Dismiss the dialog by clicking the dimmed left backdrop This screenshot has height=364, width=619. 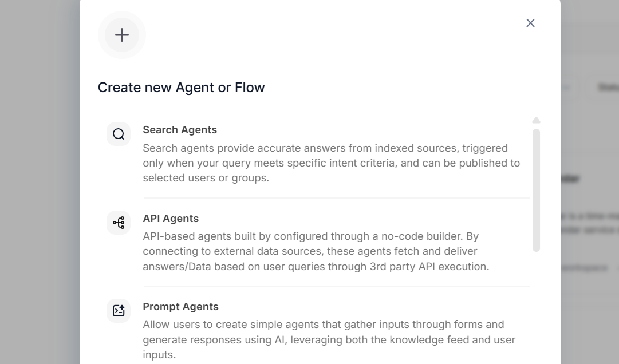tap(40, 181)
